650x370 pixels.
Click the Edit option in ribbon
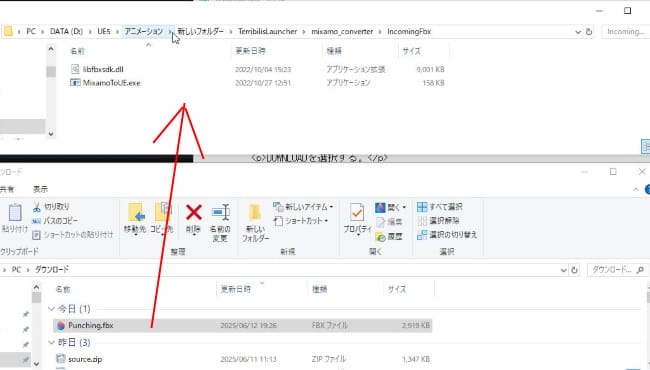[x=389, y=222]
